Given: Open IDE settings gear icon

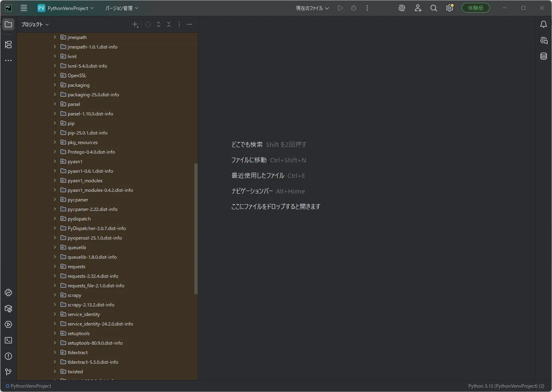Looking at the screenshot, I should pyautogui.click(x=450, y=8).
